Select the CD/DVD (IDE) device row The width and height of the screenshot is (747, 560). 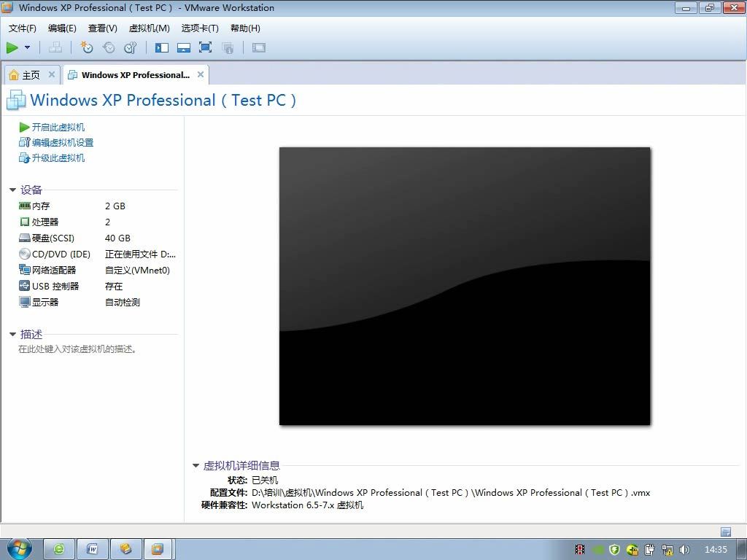[x=97, y=254]
